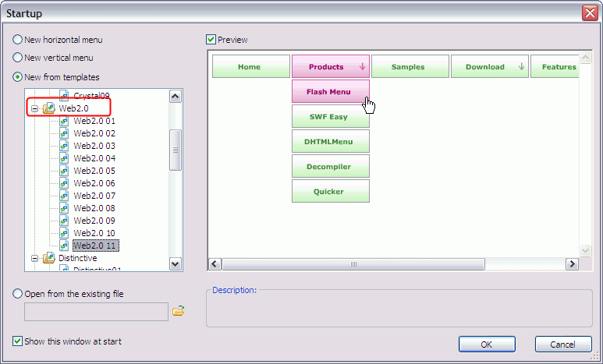
Task: Select the Web2.0 02 template label
Action: (x=94, y=133)
